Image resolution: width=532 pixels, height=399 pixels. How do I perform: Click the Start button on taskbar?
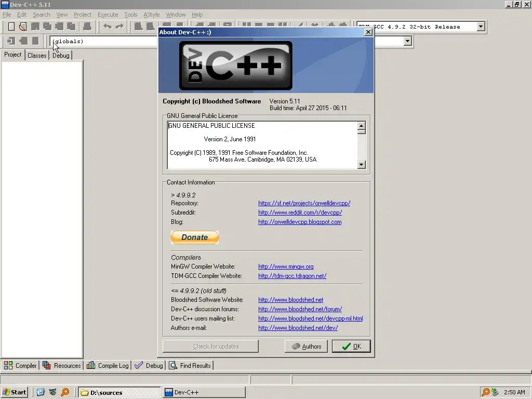(14, 392)
